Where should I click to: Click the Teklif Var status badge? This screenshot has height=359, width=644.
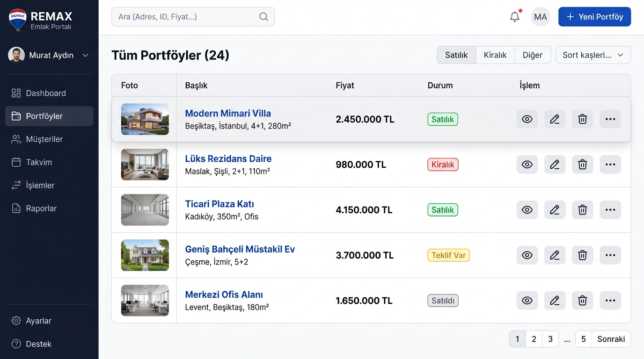point(448,255)
